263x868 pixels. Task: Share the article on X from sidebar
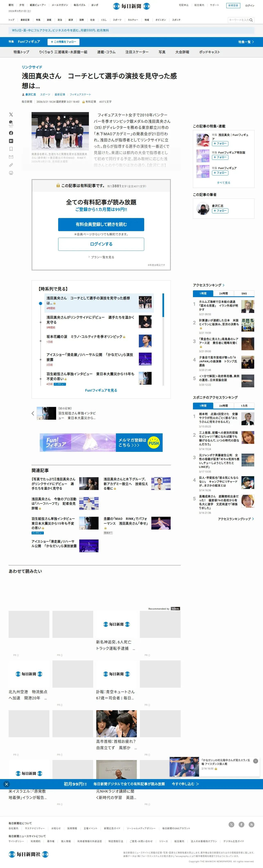pos(11,115)
